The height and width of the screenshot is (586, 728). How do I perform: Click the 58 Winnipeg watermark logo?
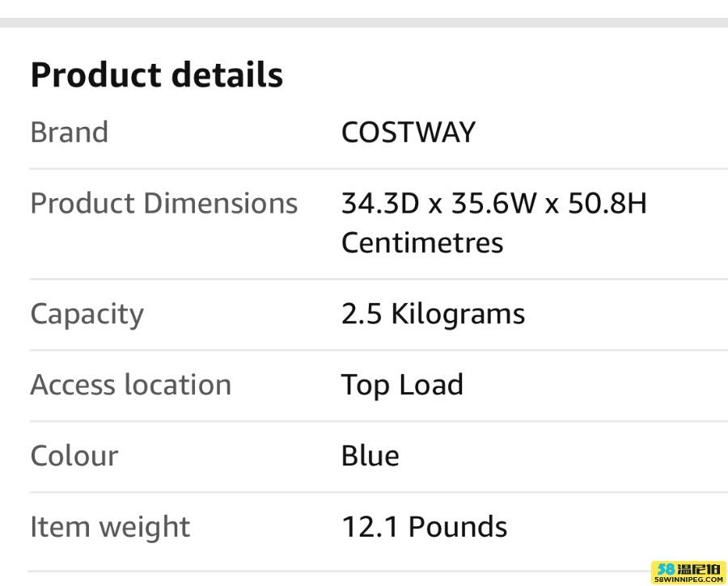pos(689,572)
